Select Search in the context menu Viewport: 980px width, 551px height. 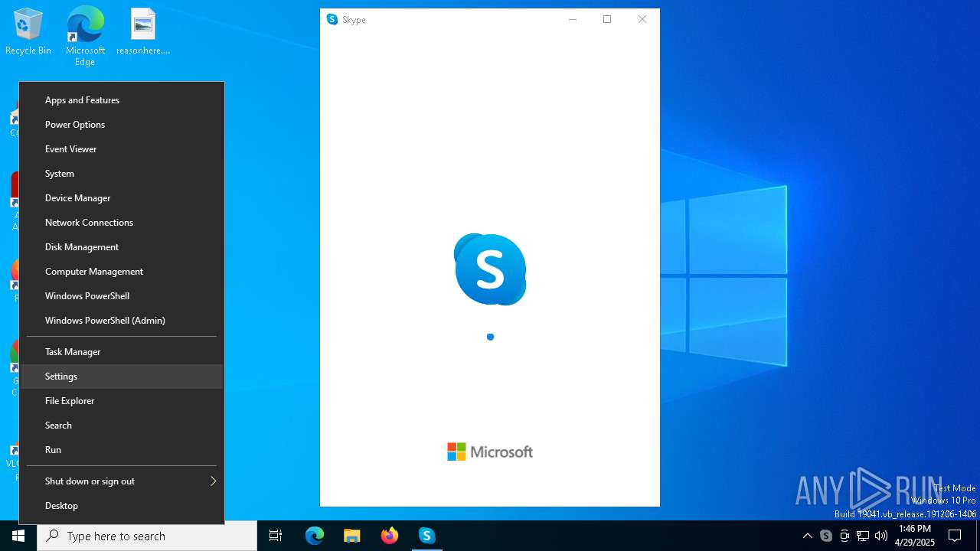[x=122, y=425]
